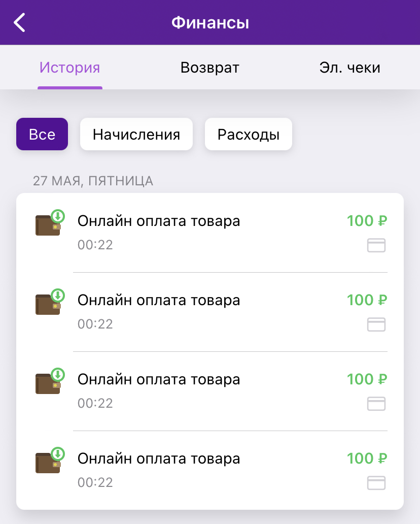Open the Эл. чеки tab
Image resolution: width=420 pixels, height=524 pixels.
(x=349, y=68)
